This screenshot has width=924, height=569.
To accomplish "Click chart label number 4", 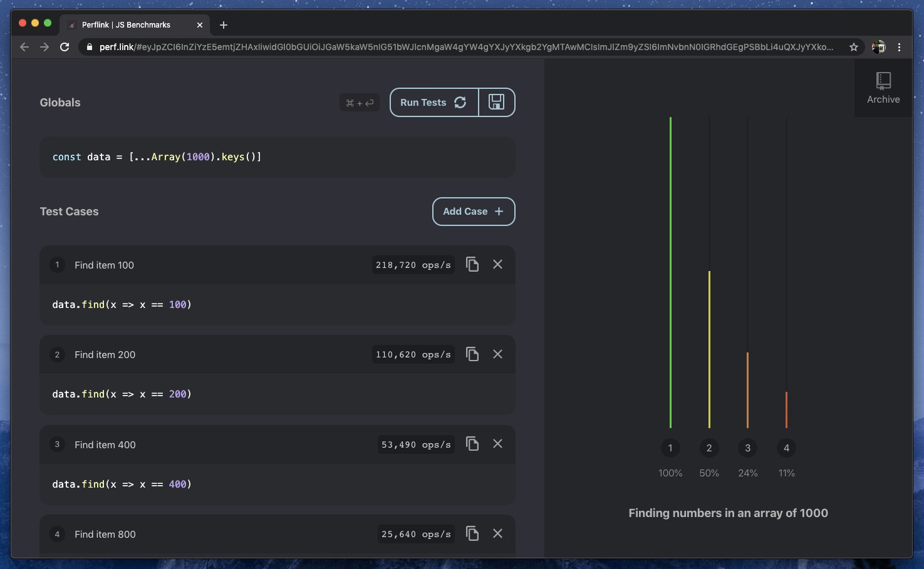I will point(786,448).
